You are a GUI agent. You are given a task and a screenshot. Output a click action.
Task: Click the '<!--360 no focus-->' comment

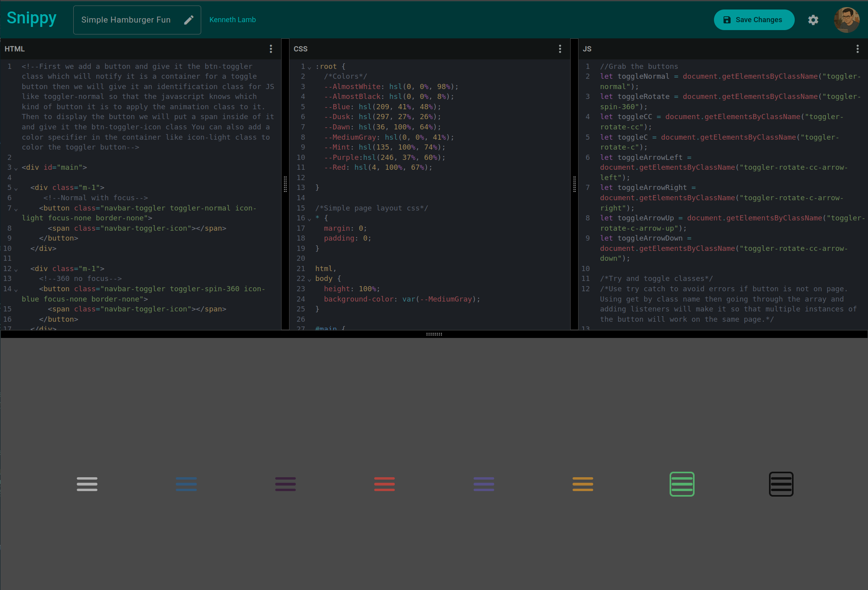click(x=80, y=279)
